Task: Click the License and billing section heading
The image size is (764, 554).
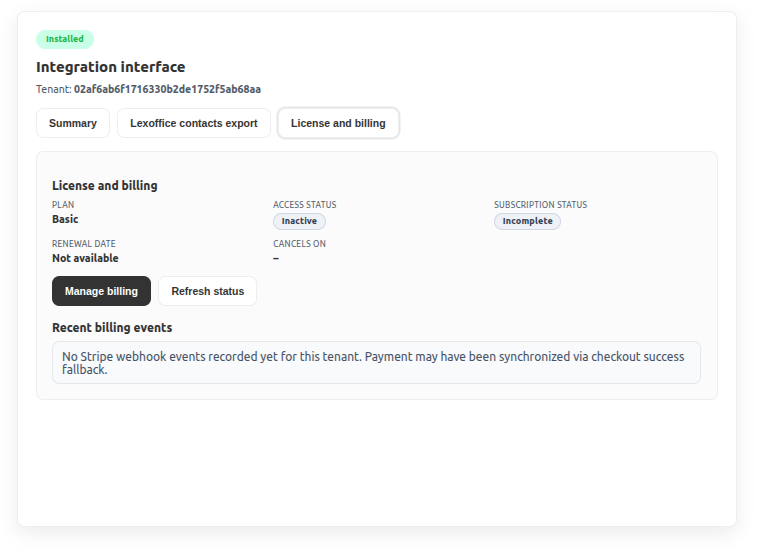Action: click(x=105, y=186)
